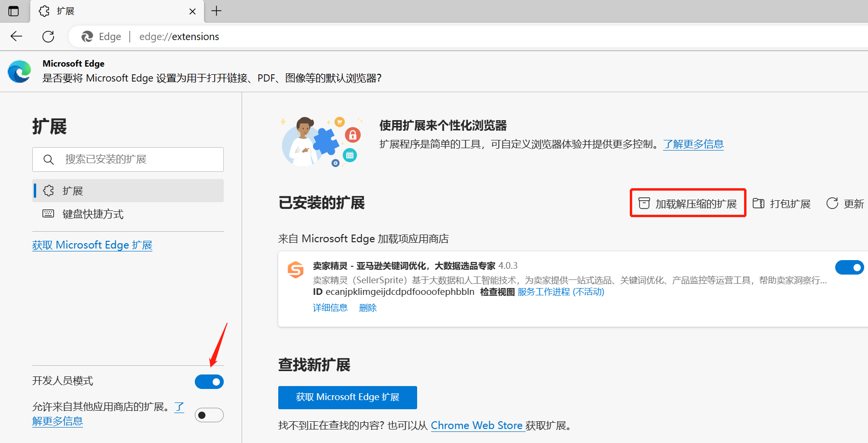The image size is (868, 443).
Task: Disable the 卖家精灵 extension toggle
Action: [850, 267]
